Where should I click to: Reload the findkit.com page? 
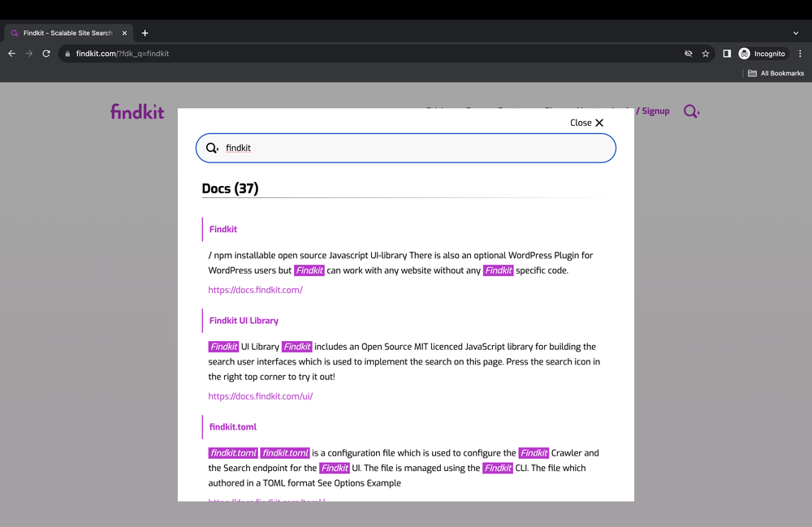(46, 54)
